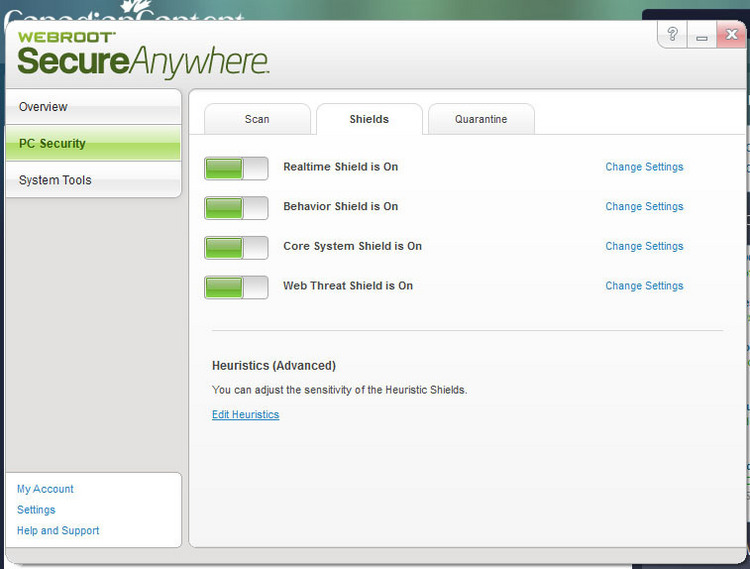Go to Overview in the sidebar
The image size is (750, 569).
(93, 107)
